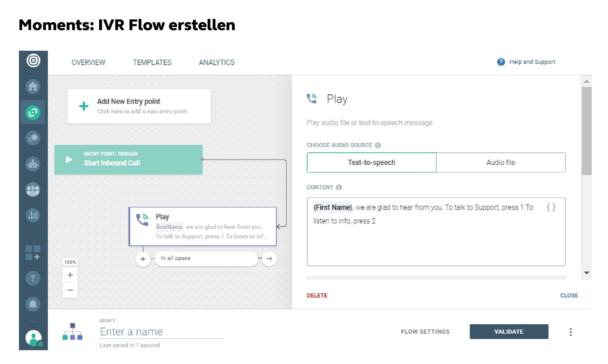This screenshot has height=364, width=608.
Task: Select Audio file as audio source
Action: click(501, 162)
